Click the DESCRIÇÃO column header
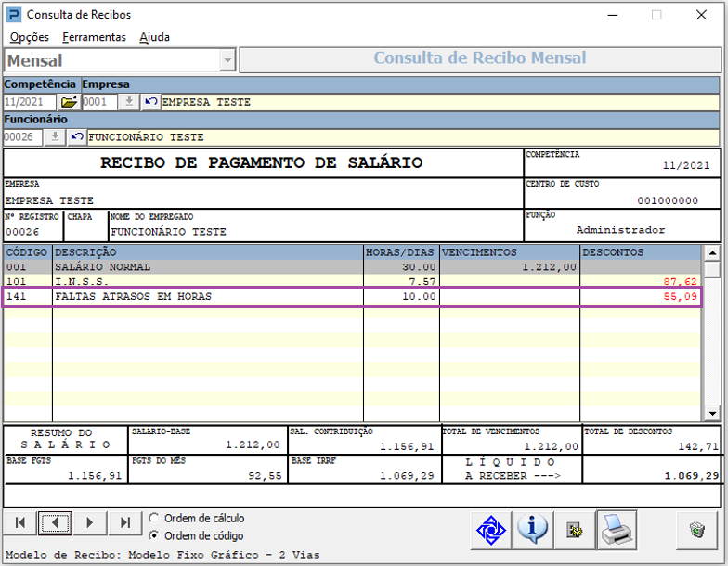 click(208, 252)
